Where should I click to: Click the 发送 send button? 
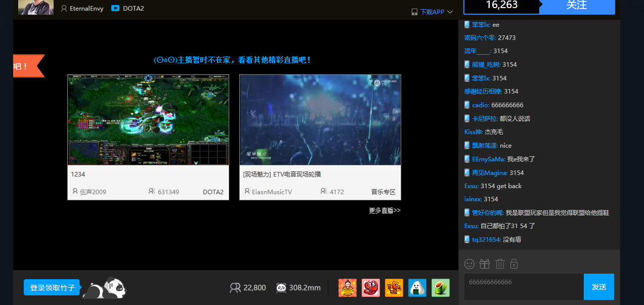[x=599, y=287]
